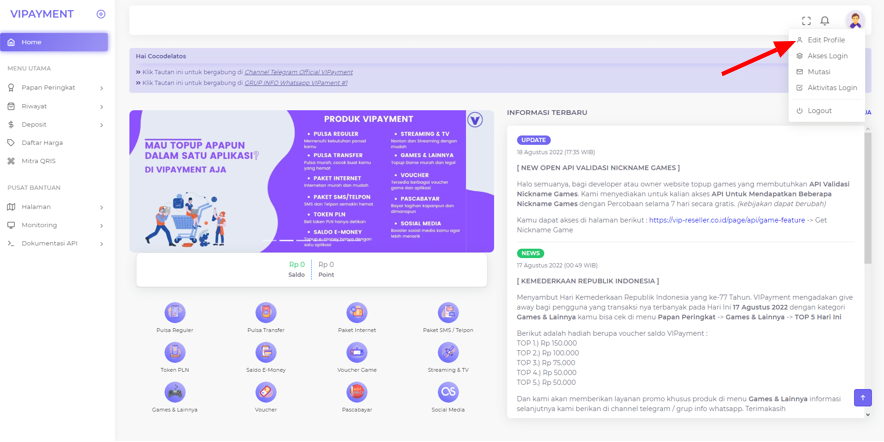The height and width of the screenshot is (442, 884).
Task: Open Voucher product icon
Action: (x=266, y=392)
